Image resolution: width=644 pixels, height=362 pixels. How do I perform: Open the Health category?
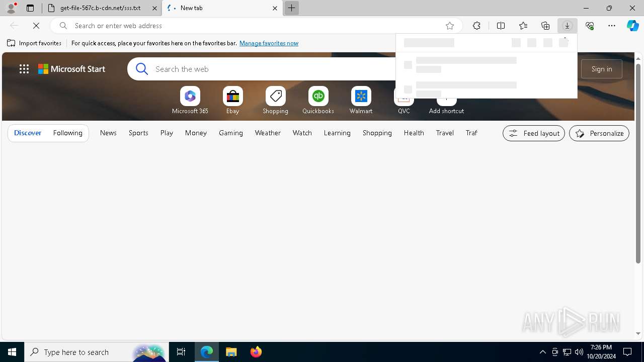414,133
